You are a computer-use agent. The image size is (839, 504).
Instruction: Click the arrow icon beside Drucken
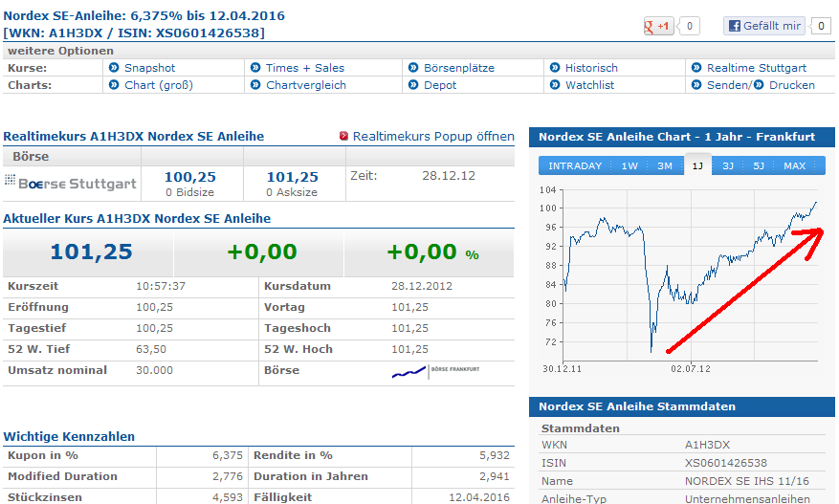pyautogui.click(x=759, y=85)
